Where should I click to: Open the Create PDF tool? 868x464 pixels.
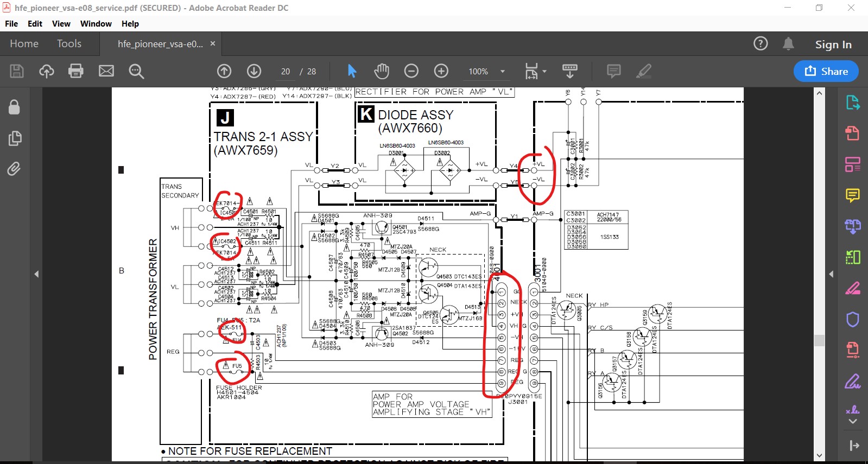pos(853,133)
